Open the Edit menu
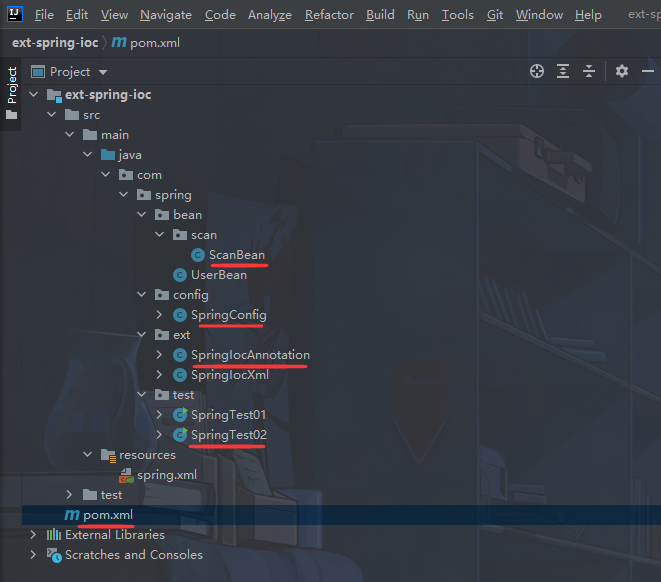Image resolution: width=661 pixels, height=582 pixels. tap(77, 15)
